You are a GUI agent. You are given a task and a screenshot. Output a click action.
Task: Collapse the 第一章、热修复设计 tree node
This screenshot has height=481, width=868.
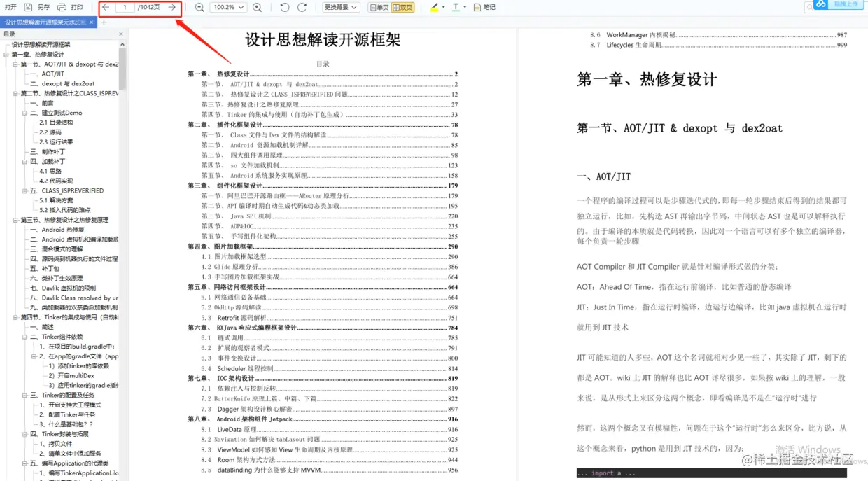[6, 54]
